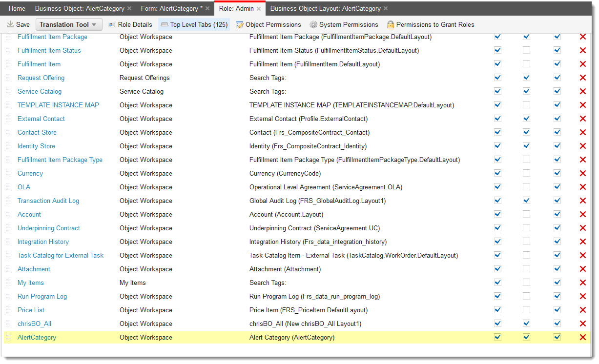Open Role Details via its icon

tap(112, 24)
